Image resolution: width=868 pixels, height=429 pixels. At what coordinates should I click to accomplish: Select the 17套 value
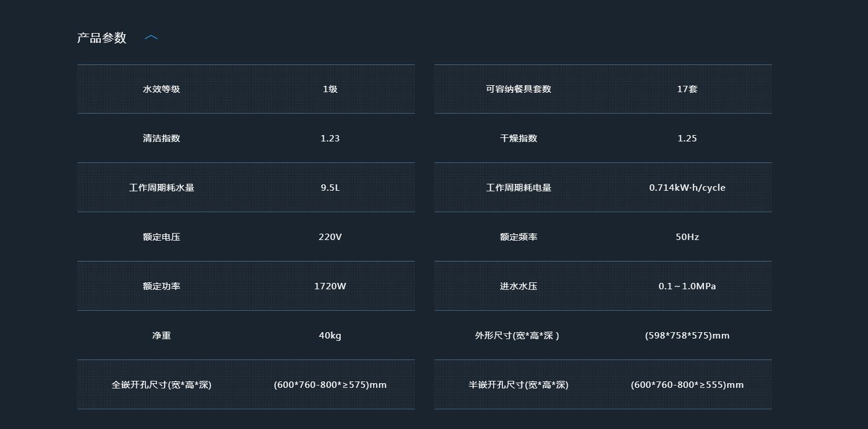[687, 89]
